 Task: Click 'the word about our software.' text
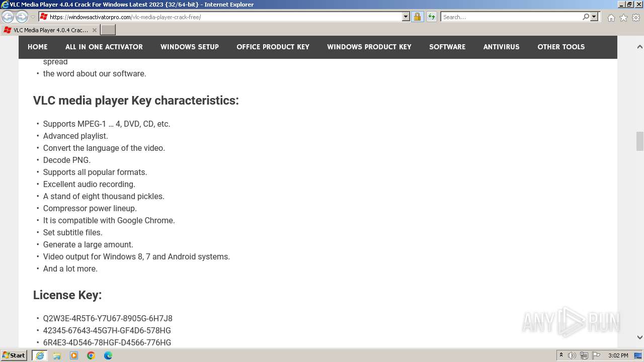pyautogui.click(x=95, y=74)
